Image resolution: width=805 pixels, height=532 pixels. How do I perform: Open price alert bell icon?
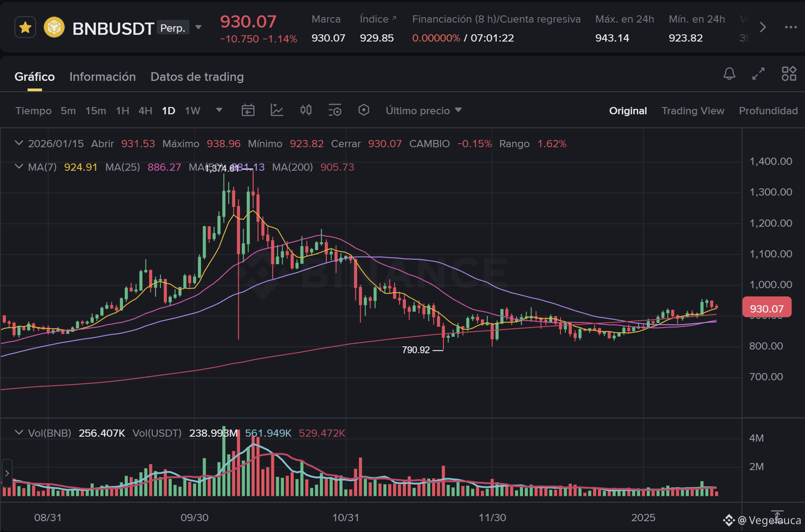pos(729,74)
